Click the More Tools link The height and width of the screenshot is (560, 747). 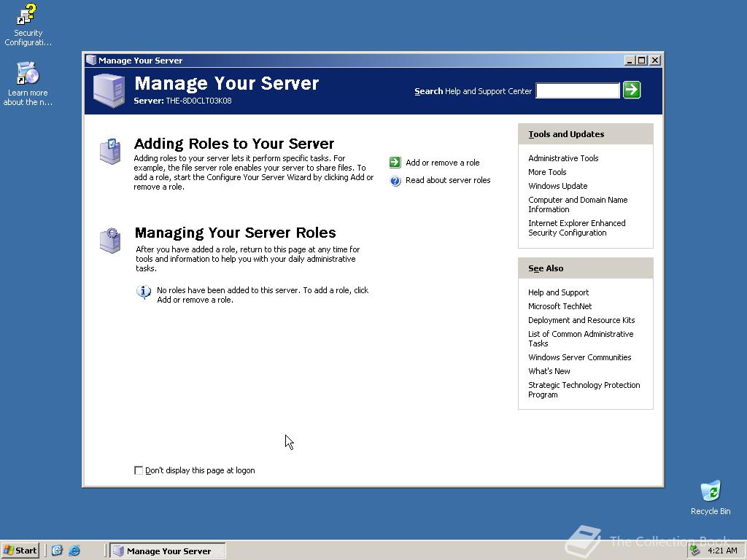pos(547,172)
